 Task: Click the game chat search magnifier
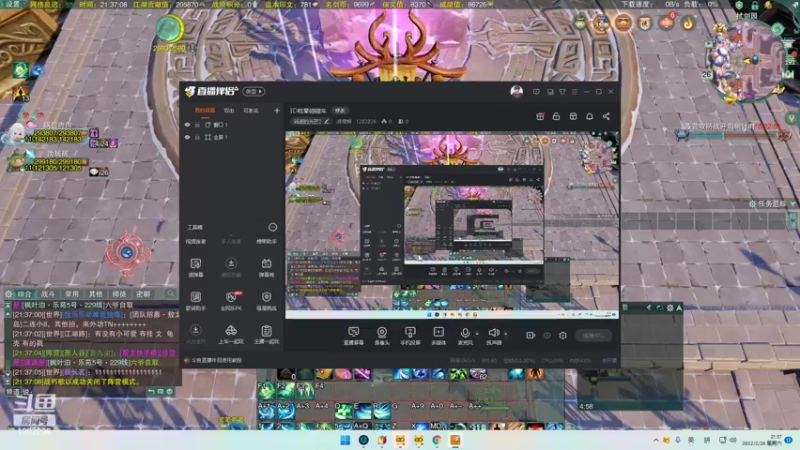coord(170,293)
